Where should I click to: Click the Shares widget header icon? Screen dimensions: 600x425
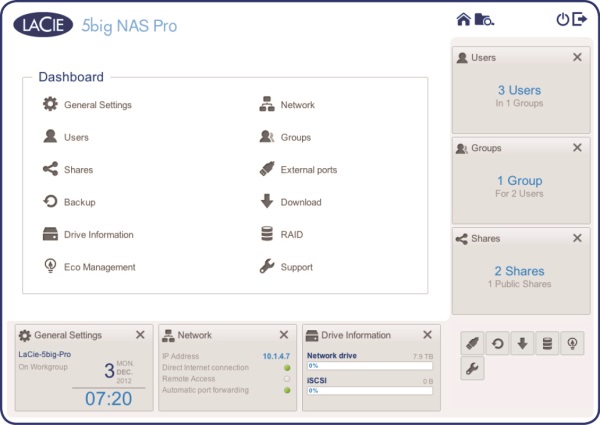click(461, 239)
